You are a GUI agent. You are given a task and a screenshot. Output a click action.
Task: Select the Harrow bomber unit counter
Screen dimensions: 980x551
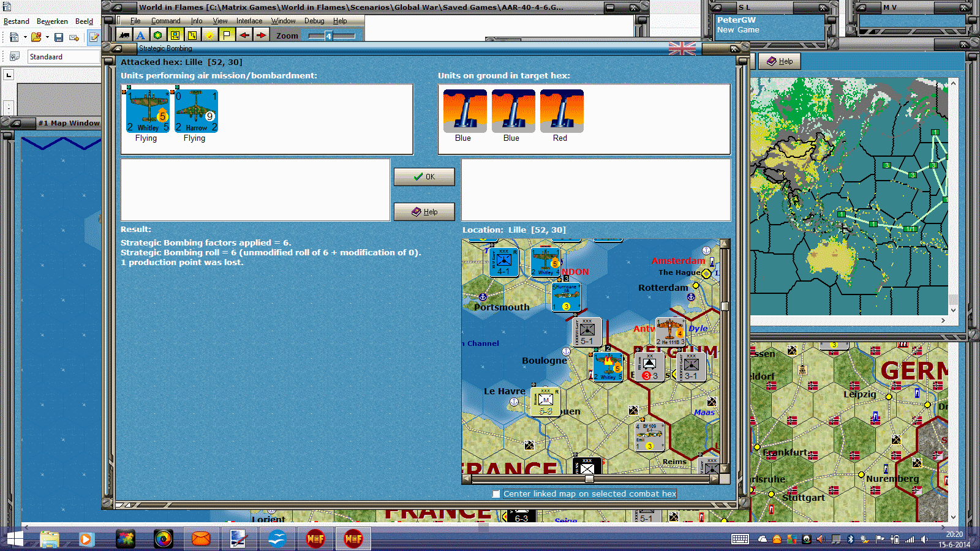click(x=196, y=111)
